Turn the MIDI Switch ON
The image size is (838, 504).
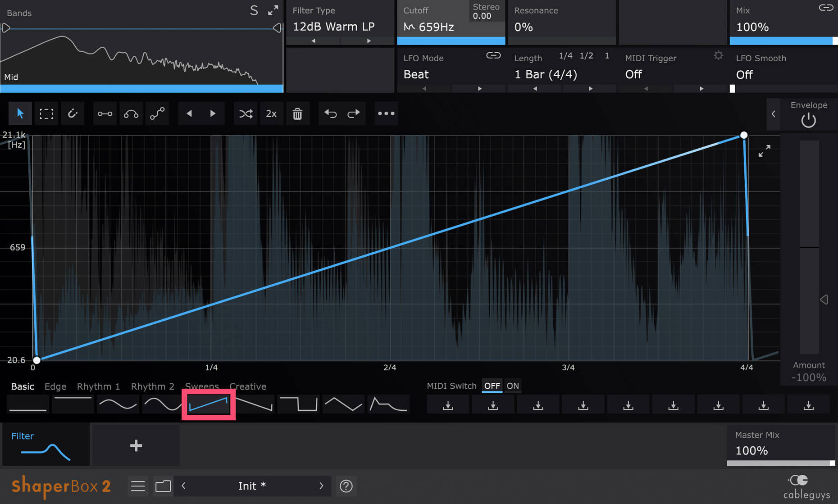[513, 386]
